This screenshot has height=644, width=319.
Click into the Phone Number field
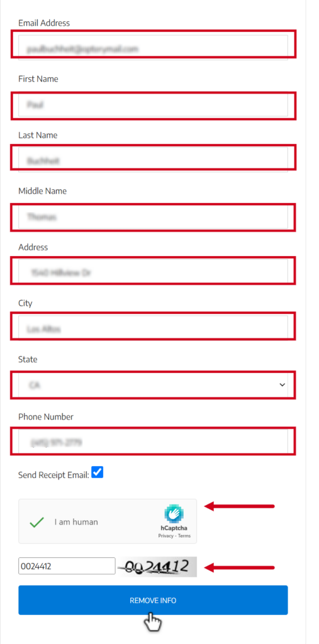(153, 442)
